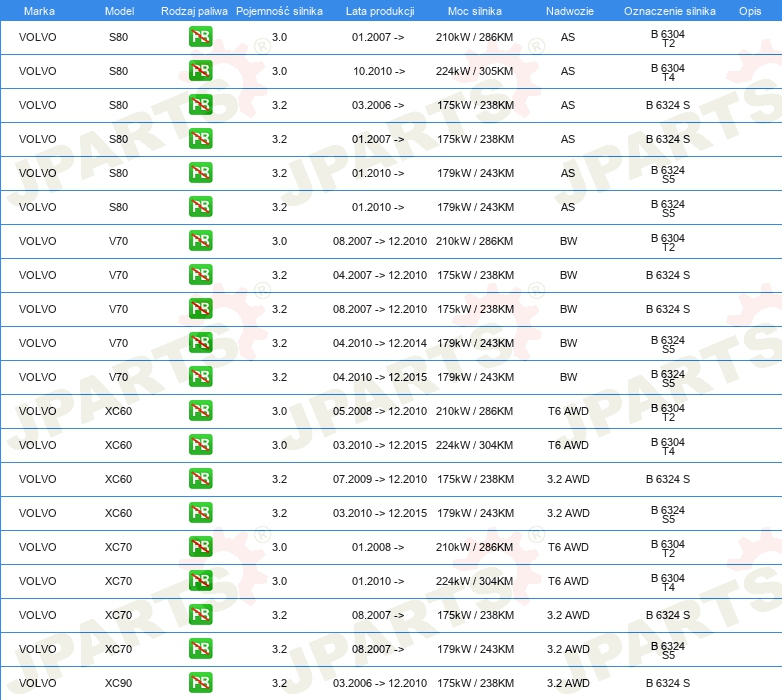Viewport: 782px width, 700px height.
Task: Select BW cell in V70 04.2007 row
Action: click(568, 275)
